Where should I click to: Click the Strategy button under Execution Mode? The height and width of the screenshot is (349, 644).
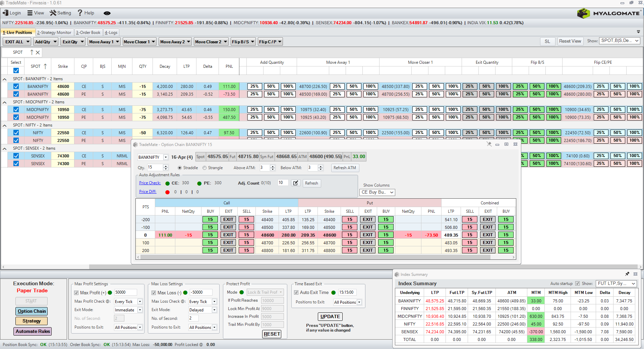32,321
